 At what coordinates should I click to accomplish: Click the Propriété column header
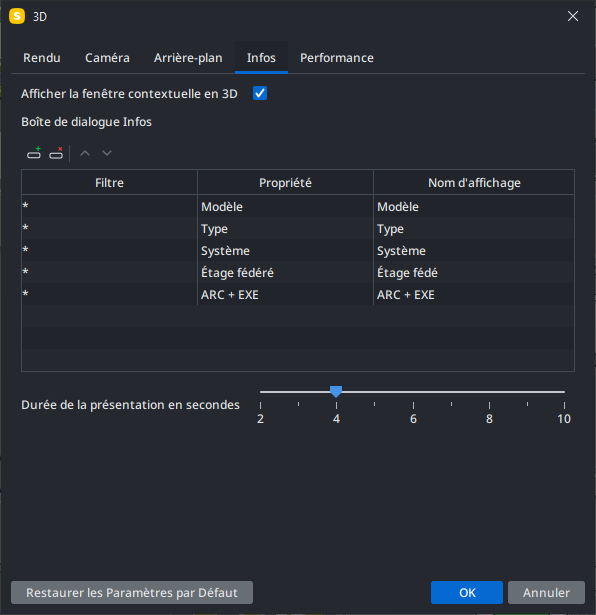(285, 182)
